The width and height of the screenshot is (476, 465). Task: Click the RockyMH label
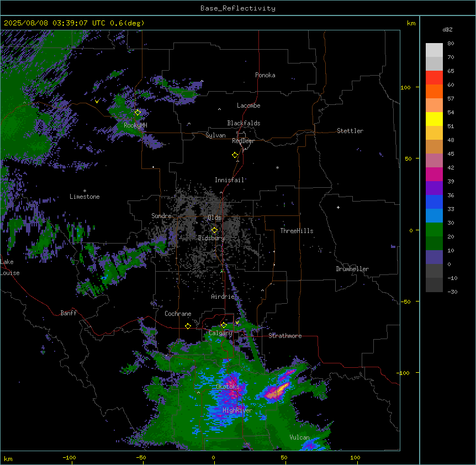click(135, 125)
